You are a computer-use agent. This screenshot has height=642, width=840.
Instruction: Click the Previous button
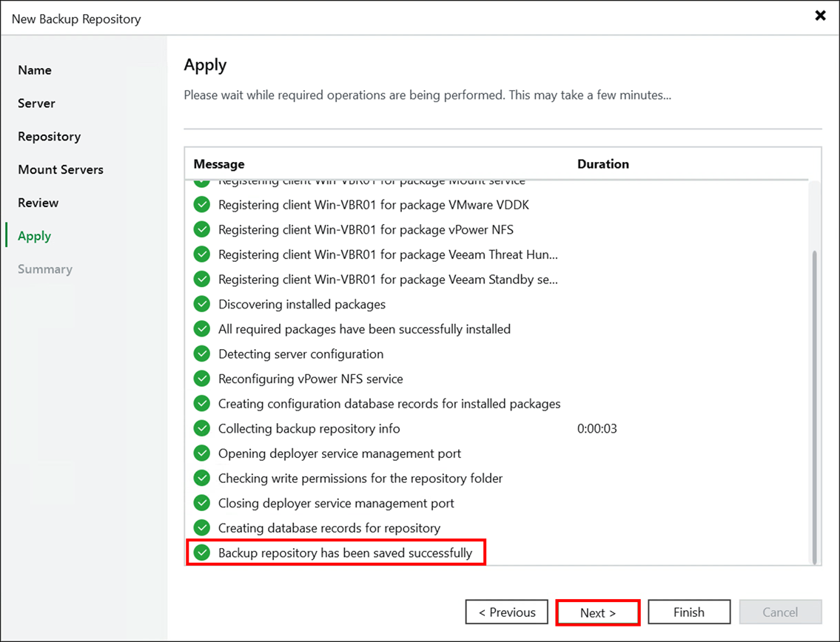pos(506,612)
